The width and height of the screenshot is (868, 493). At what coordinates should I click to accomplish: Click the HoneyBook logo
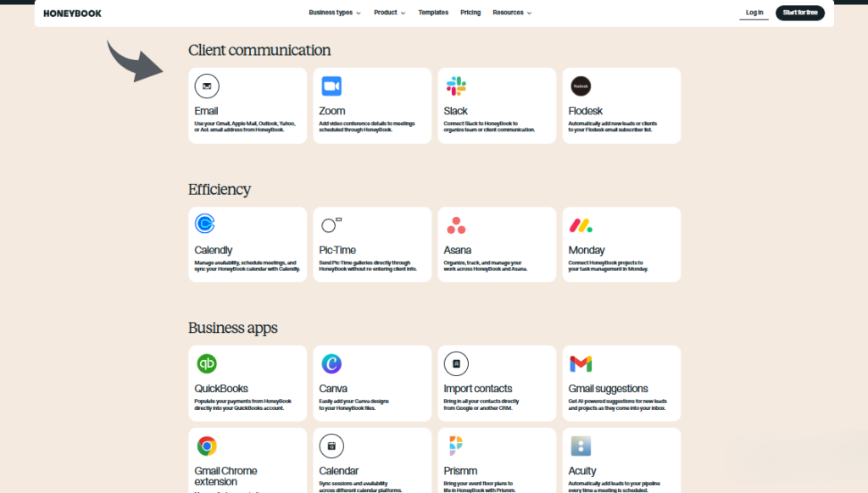(72, 13)
